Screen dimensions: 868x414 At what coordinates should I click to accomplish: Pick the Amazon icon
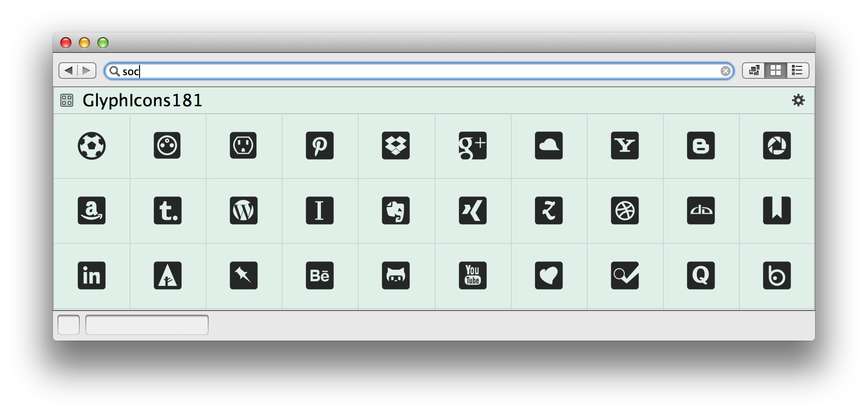coord(91,211)
